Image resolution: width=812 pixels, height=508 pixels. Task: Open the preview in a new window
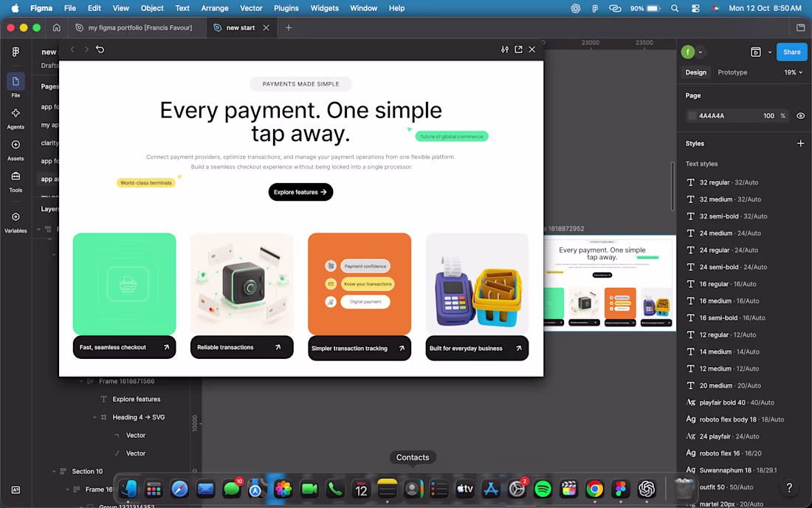tap(518, 49)
